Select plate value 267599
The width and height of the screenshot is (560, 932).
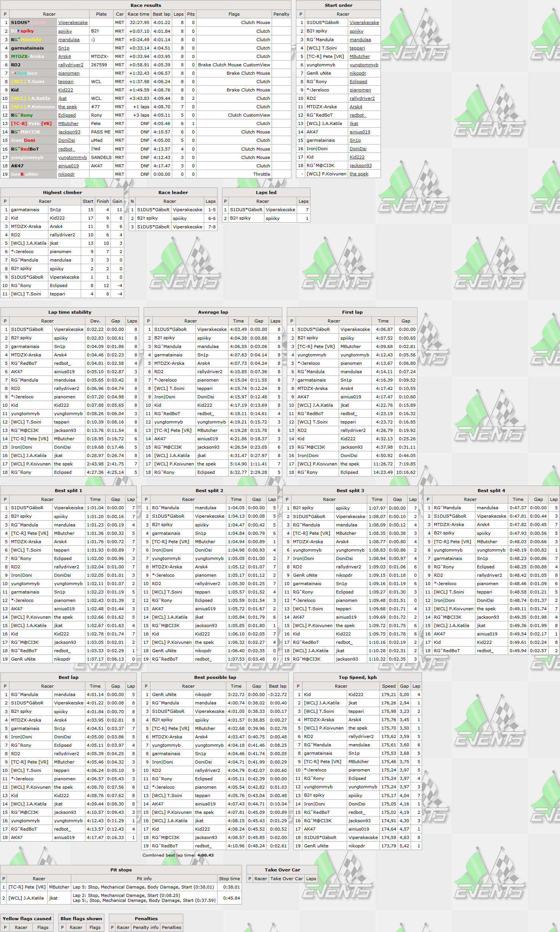coord(99,65)
